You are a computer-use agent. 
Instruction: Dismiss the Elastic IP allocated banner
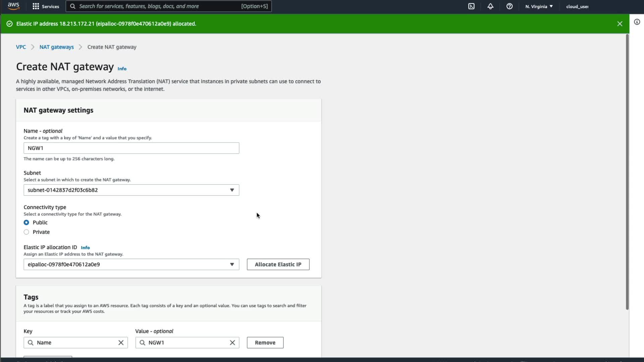[620, 24]
